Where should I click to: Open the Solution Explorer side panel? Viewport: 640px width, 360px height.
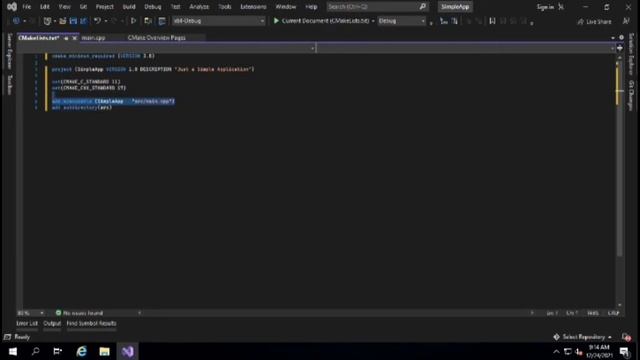[x=631, y=54]
